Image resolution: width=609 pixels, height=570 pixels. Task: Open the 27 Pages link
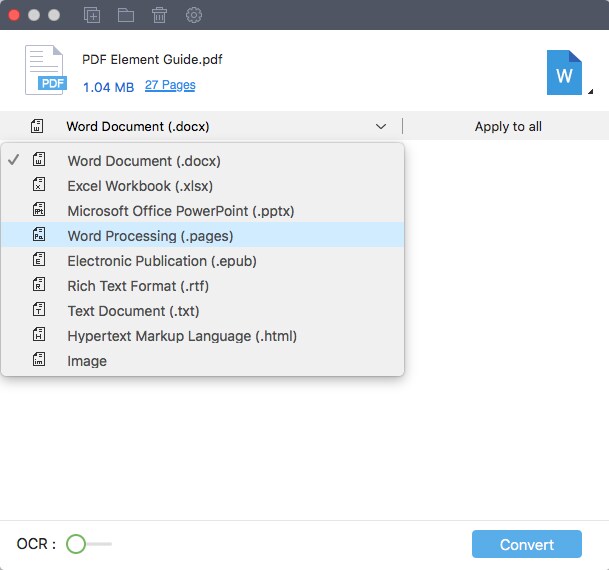[170, 85]
